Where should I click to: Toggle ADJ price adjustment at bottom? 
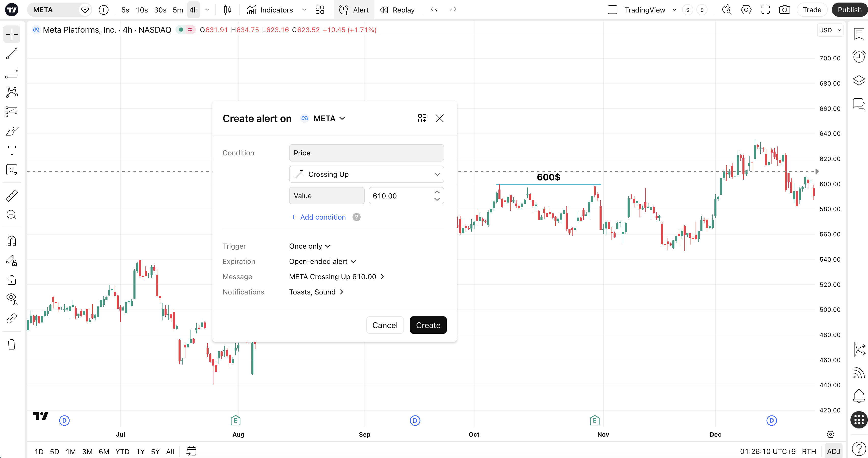pos(833,451)
